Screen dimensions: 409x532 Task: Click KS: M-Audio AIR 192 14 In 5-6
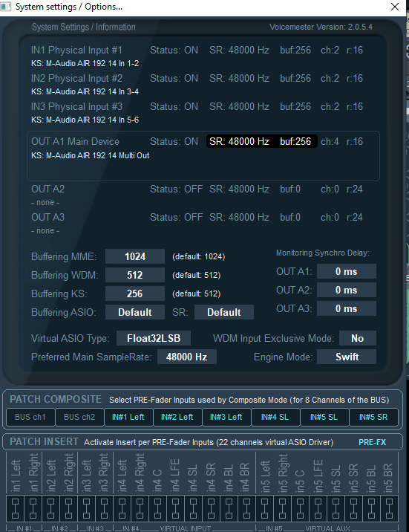coord(85,120)
